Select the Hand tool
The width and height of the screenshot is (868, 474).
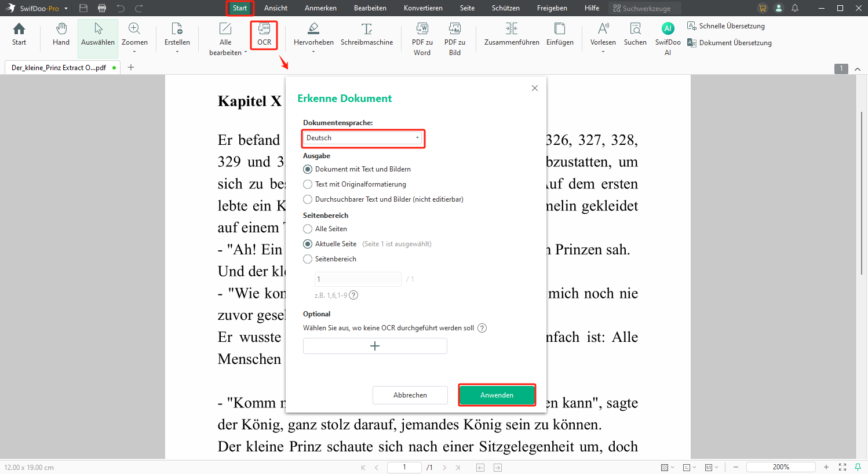(61, 34)
